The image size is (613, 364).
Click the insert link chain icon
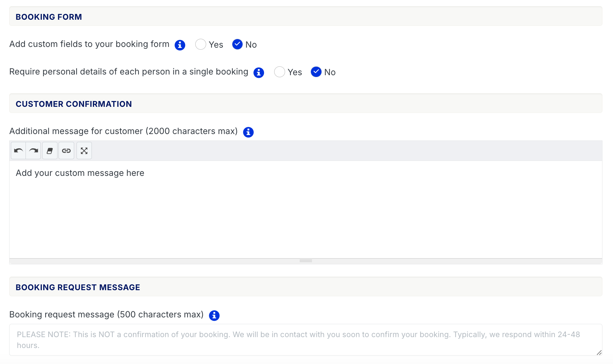66,151
